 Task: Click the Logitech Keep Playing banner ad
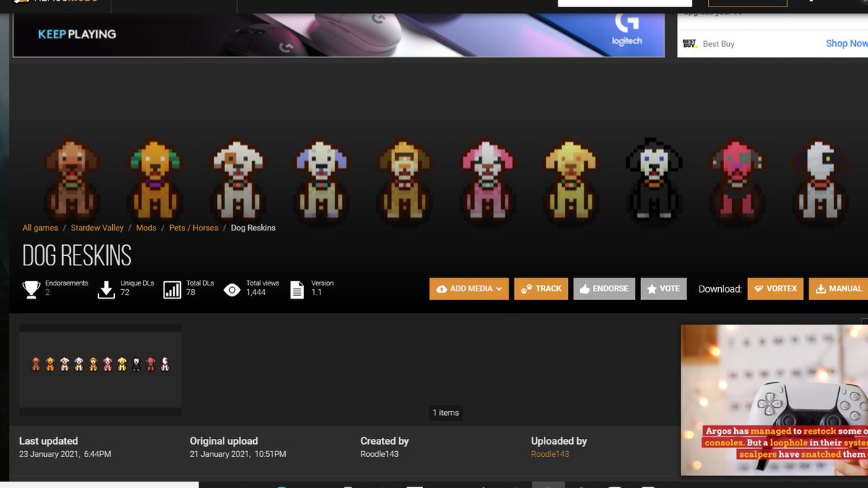(x=339, y=35)
